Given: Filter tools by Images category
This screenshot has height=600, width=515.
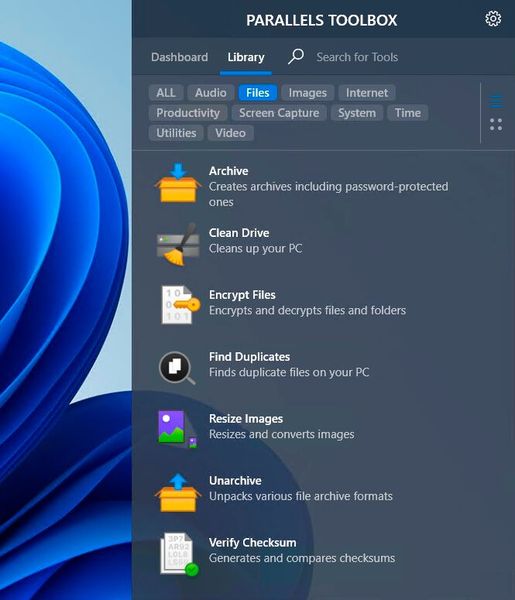Looking at the screenshot, I should click(x=308, y=93).
